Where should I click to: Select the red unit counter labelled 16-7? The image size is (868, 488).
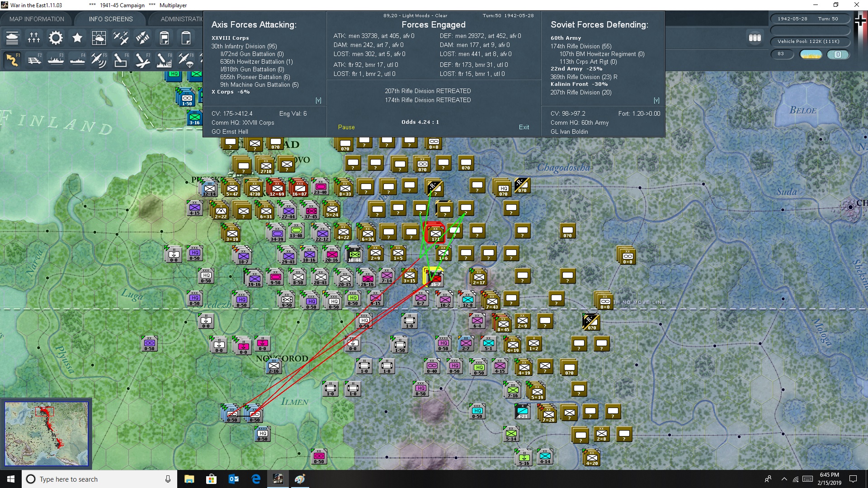pyautogui.click(x=434, y=277)
